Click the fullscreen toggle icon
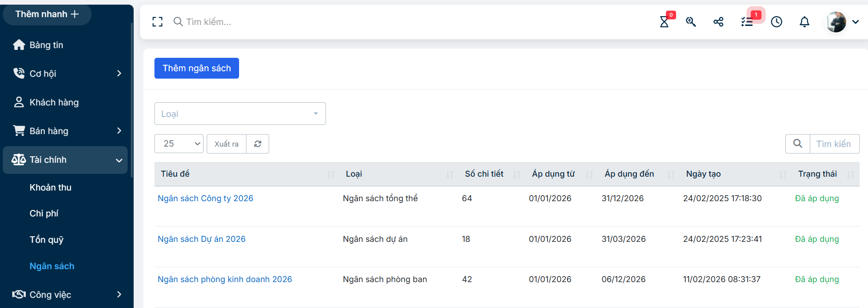Image resolution: width=868 pixels, height=308 pixels. click(157, 22)
